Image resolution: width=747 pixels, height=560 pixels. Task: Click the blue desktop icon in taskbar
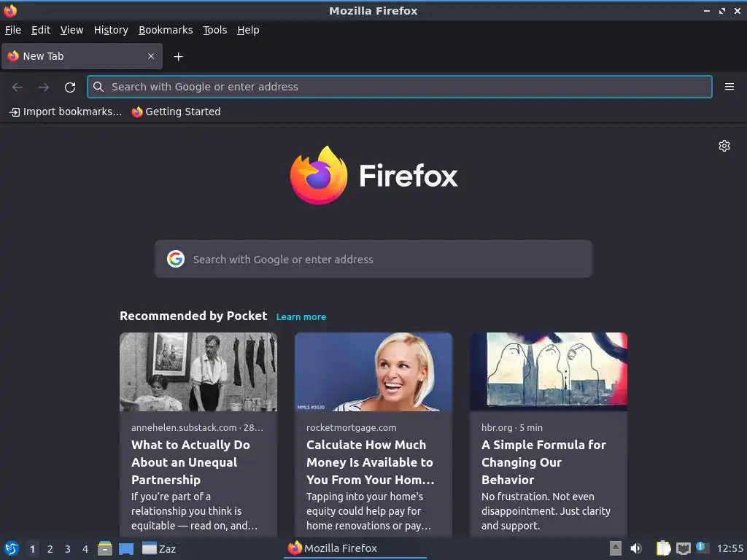[x=126, y=549]
